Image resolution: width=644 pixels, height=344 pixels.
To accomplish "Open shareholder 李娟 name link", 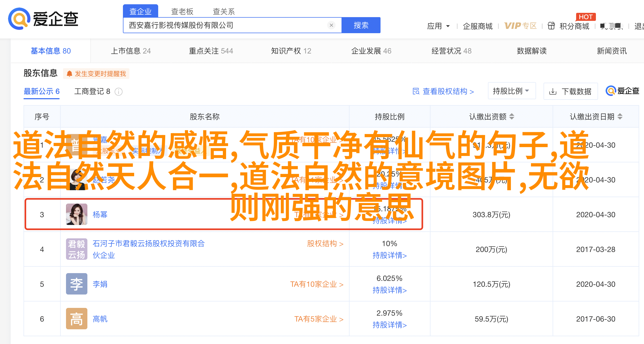I will 100,284.
